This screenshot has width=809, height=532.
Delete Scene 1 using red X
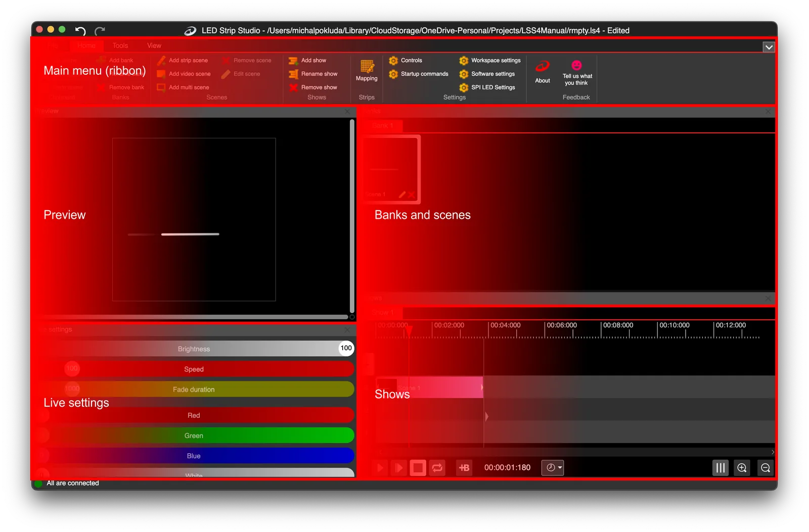pyautogui.click(x=412, y=195)
